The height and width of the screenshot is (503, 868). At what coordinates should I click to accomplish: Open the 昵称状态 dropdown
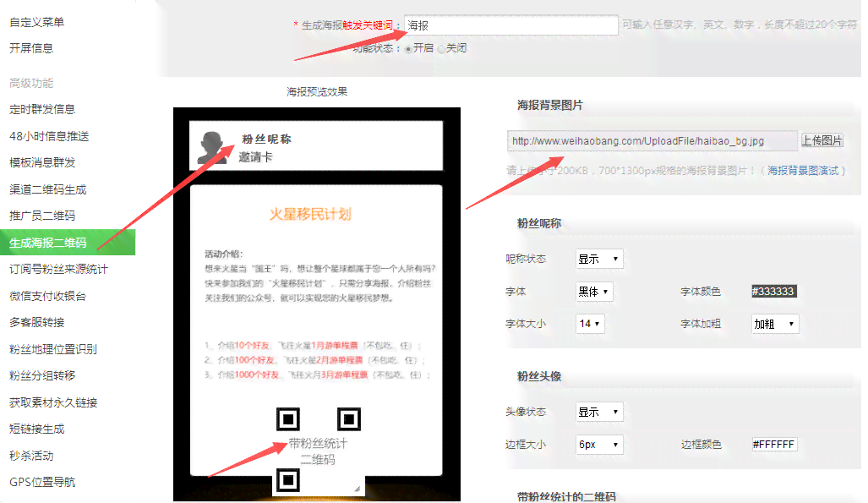(599, 259)
